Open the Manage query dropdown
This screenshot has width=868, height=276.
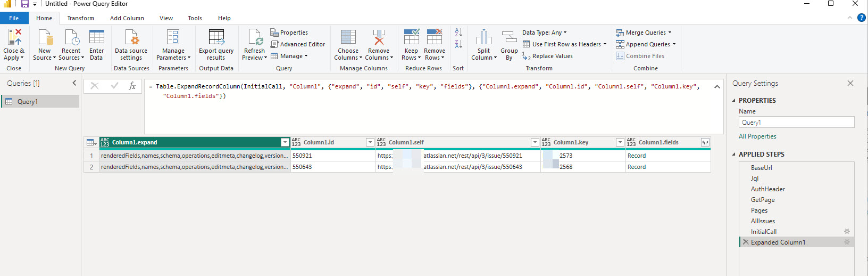click(289, 56)
